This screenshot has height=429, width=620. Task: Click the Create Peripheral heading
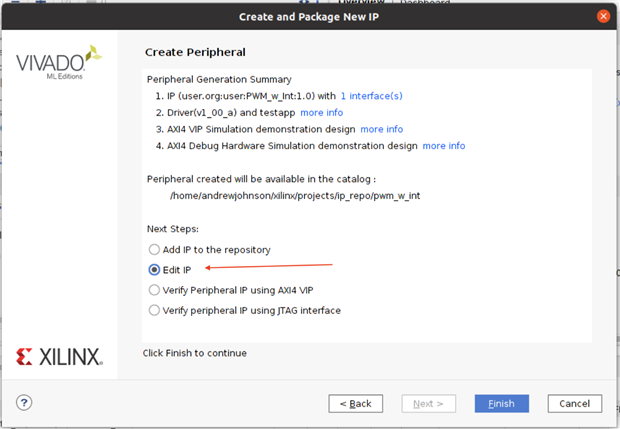(x=195, y=52)
